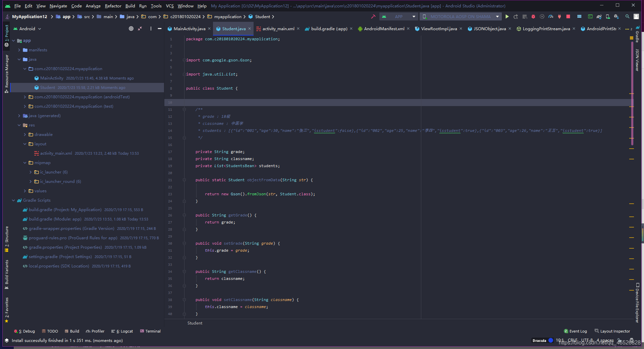Open the Gradle tool window on right edge
The image size is (644, 349).
point(637,34)
